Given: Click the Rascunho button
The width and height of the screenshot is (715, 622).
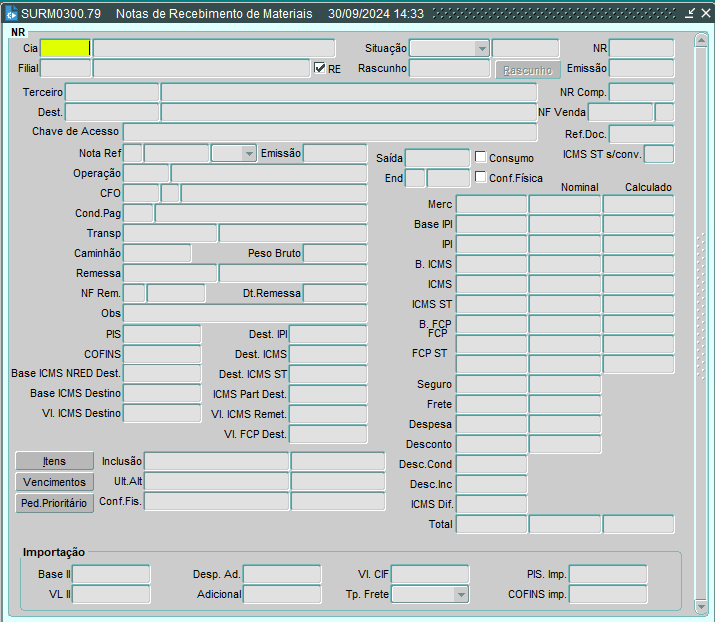Looking at the screenshot, I should click(527, 70).
